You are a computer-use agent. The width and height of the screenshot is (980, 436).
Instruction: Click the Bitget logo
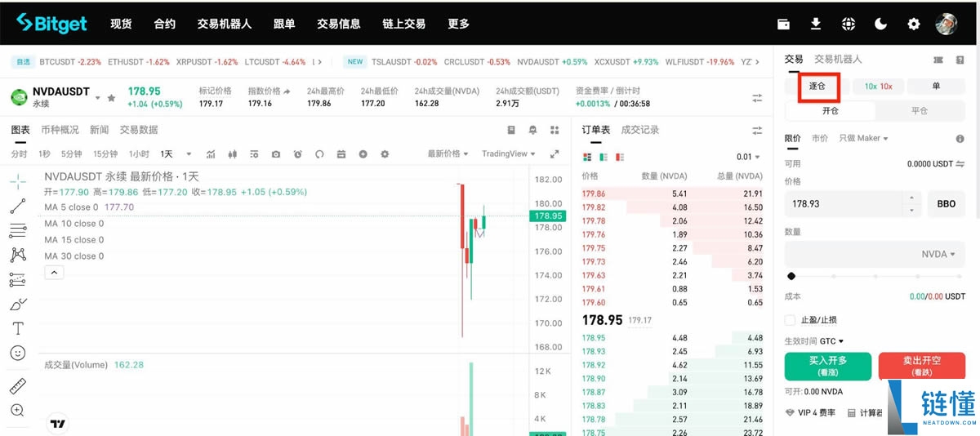coord(51,23)
